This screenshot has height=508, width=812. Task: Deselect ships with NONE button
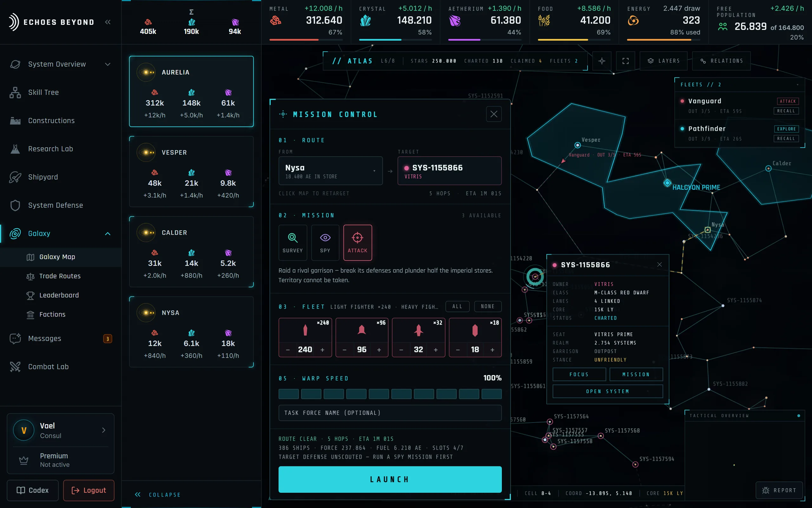coord(488,306)
